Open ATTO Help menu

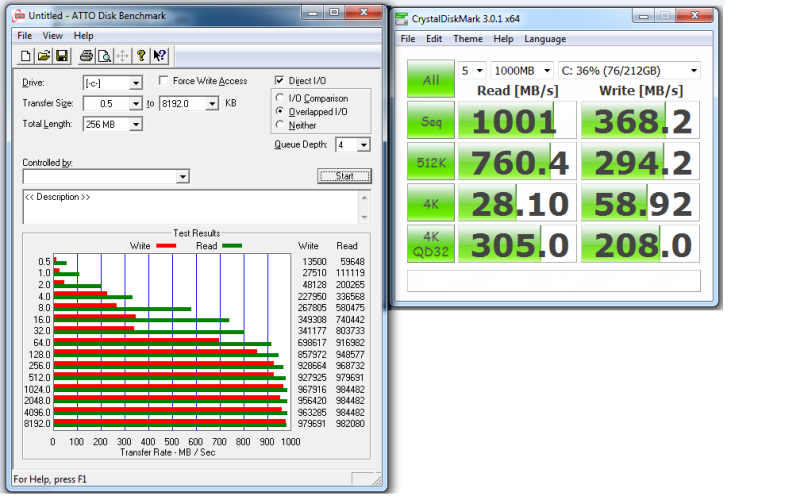click(83, 36)
